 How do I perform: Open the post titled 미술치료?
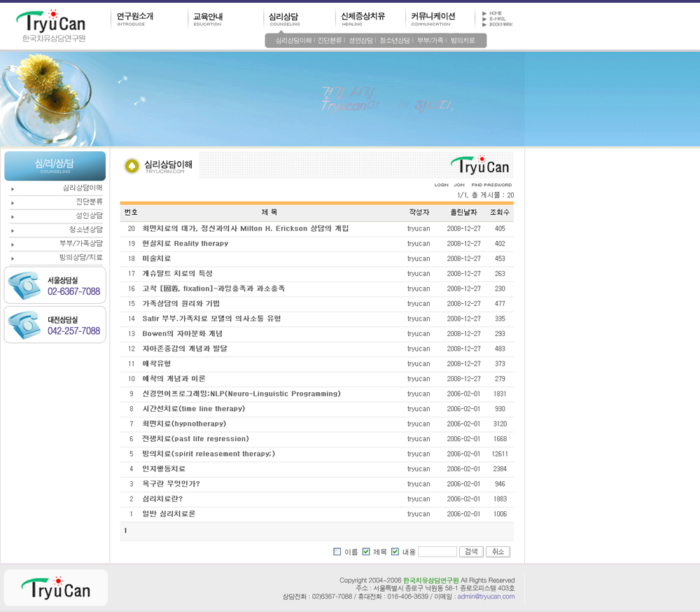(x=156, y=258)
